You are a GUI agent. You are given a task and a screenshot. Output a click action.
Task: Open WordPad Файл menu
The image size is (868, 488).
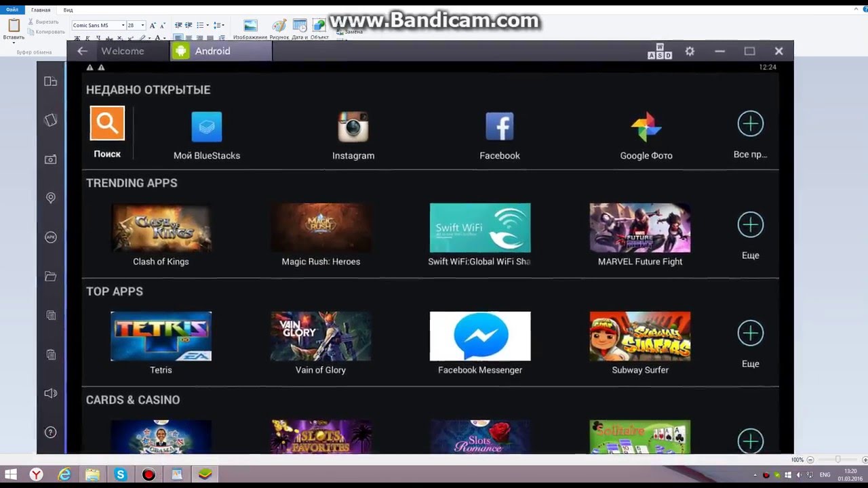click(x=12, y=10)
